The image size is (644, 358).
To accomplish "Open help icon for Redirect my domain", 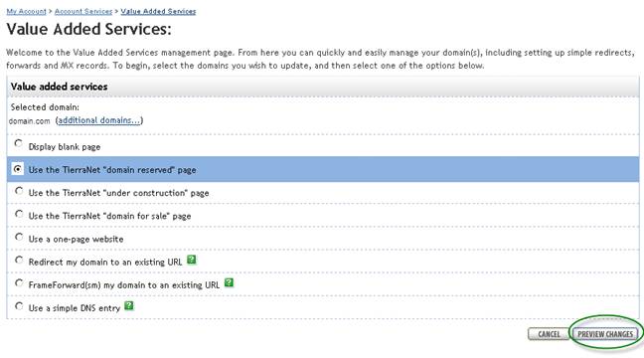I will (192, 260).
